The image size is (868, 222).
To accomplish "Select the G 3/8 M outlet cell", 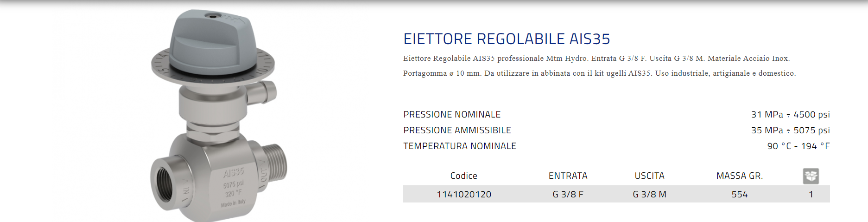I will click(649, 195).
